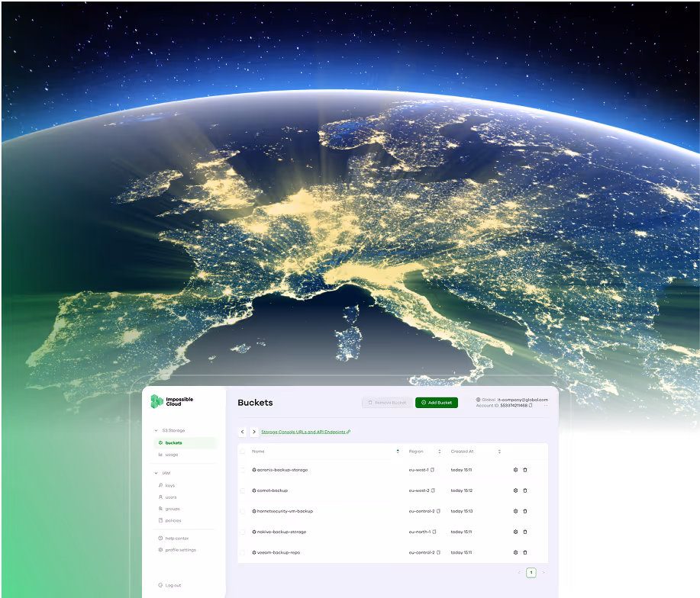
Task: Click the Buckets page heading
Action: (256, 402)
